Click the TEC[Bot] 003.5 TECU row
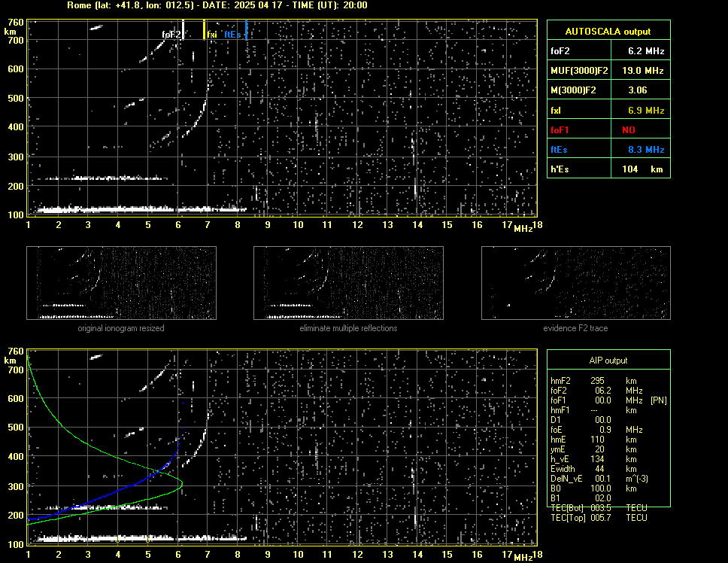 [x=599, y=508]
